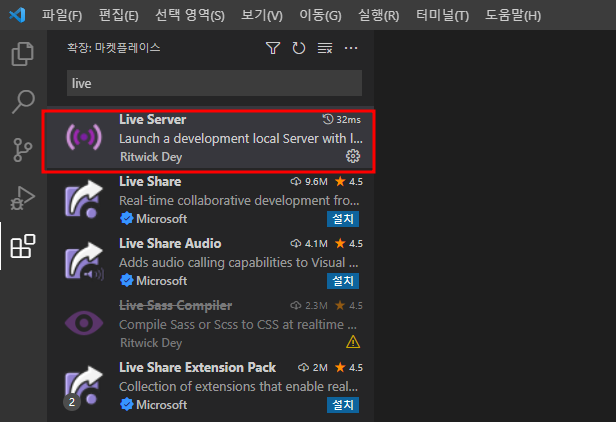Select the Live Share Audio title
The width and height of the screenshot is (616, 422).
pyautogui.click(x=170, y=244)
